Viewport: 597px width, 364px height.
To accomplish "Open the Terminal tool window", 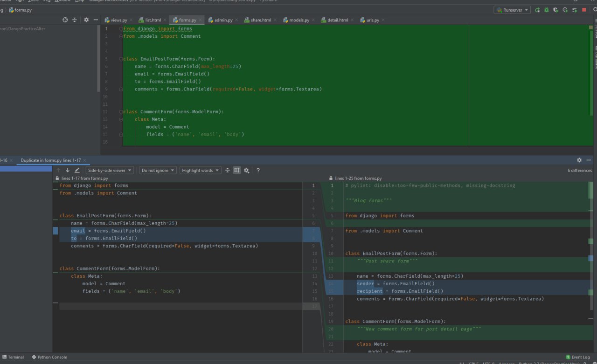I will 13,357.
